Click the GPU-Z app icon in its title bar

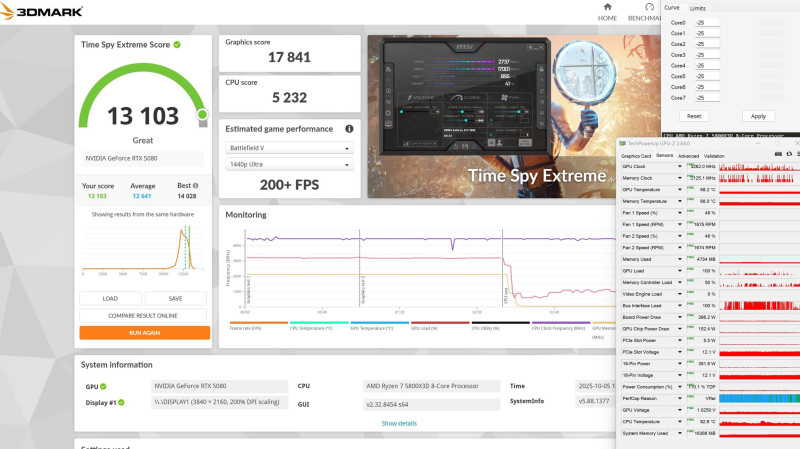coord(622,143)
